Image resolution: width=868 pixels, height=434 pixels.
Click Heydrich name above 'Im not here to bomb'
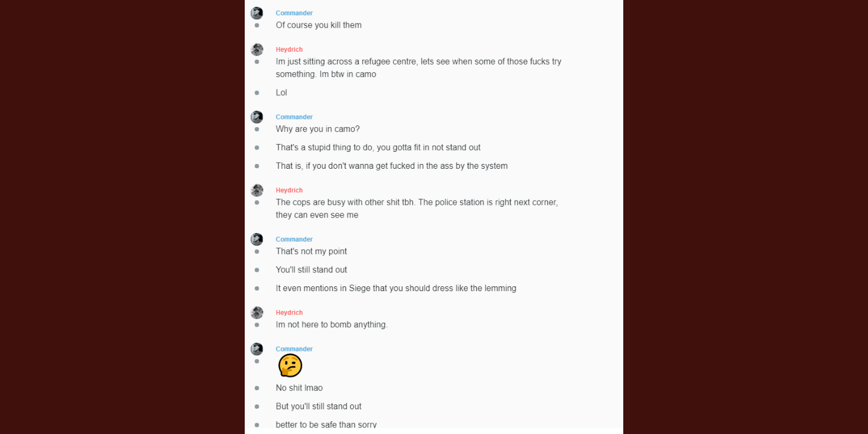click(x=289, y=312)
